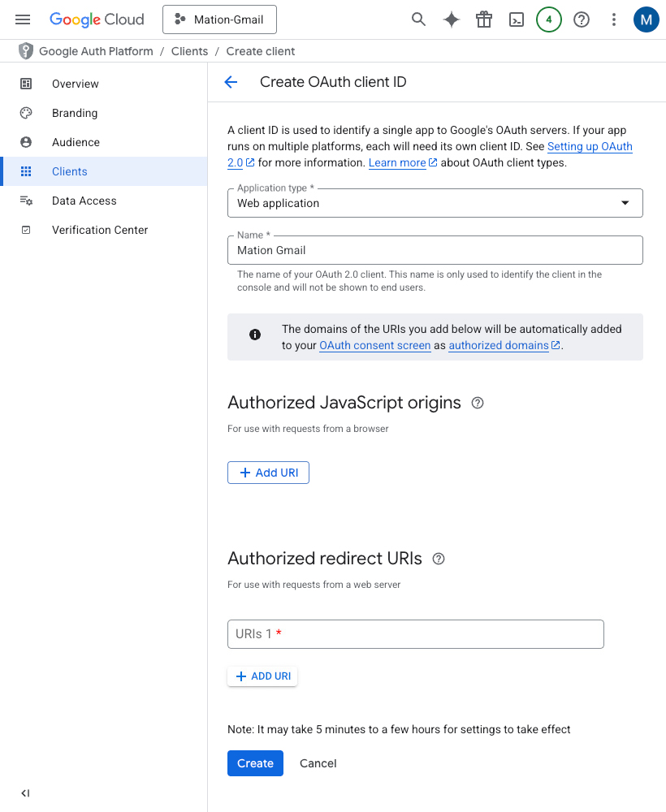Open the search magnifier icon
The image size is (666, 812).
[418, 19]
